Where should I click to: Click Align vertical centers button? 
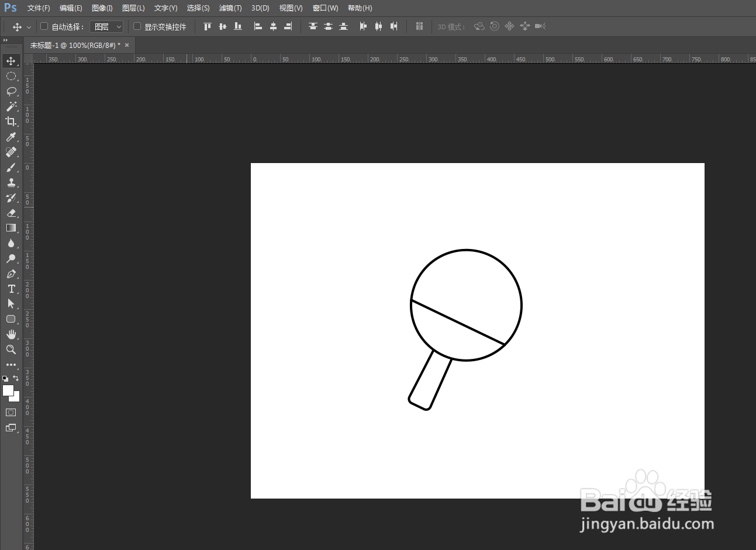click(223, 26)
